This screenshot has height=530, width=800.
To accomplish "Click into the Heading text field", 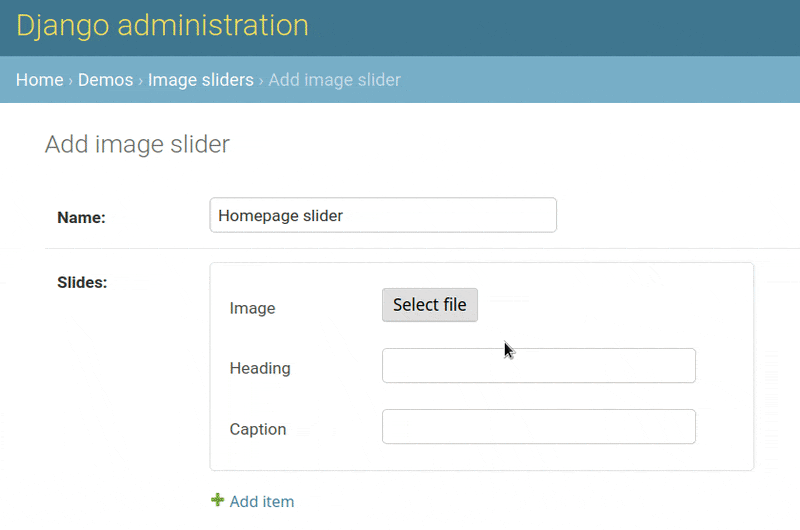I will 538,366.
